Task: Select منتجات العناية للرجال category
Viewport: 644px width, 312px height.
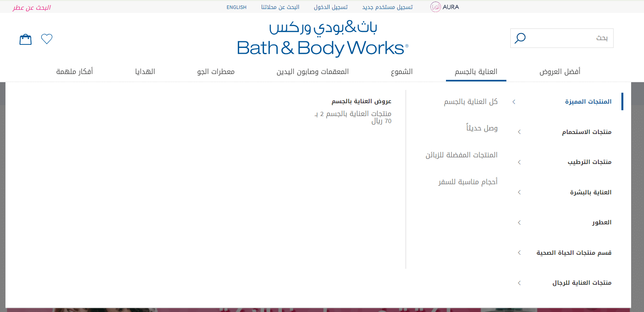Action: 582,283
